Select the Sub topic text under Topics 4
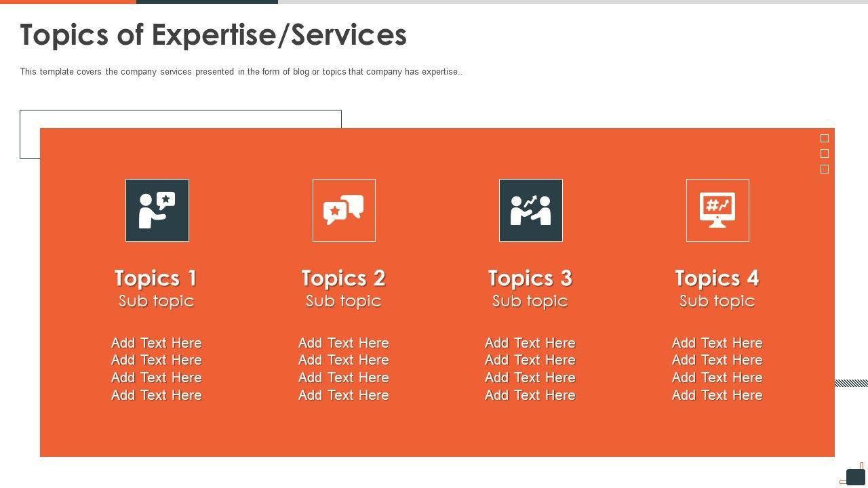Screen dimensions: 868x488 717,301
